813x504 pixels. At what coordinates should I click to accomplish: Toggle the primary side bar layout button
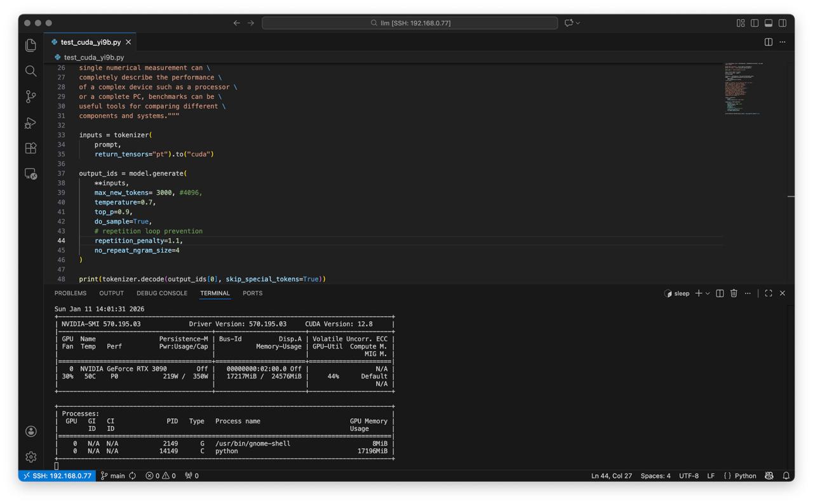(x=755, y=23)
